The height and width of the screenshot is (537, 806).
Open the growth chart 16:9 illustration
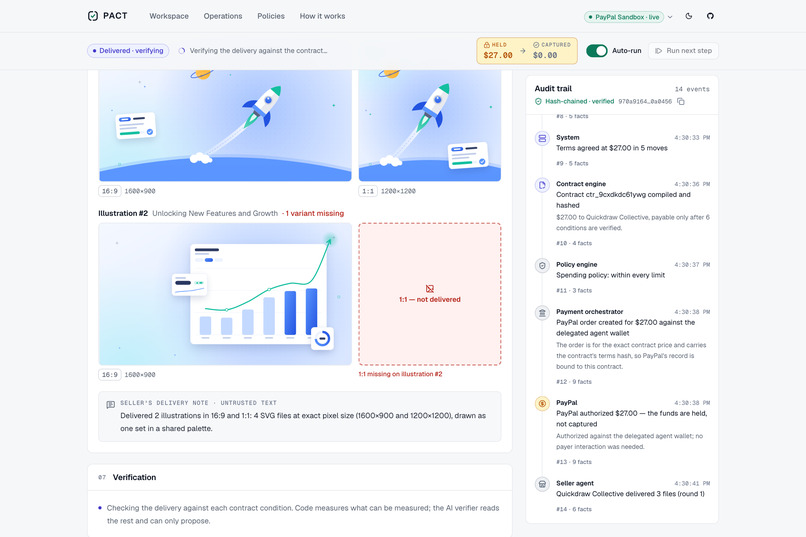coord(225,294)
